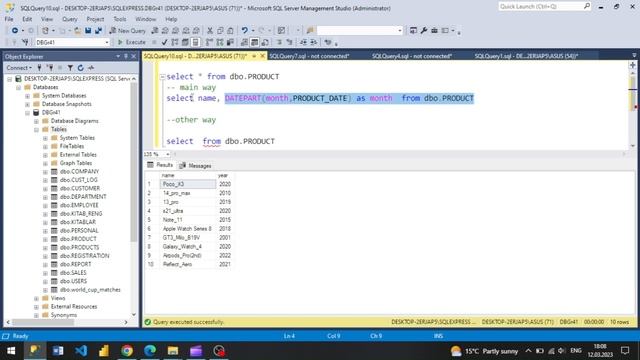Screen dimensions: 640x360
Task: Expand the System Databases node
Action: pos(27,96)
